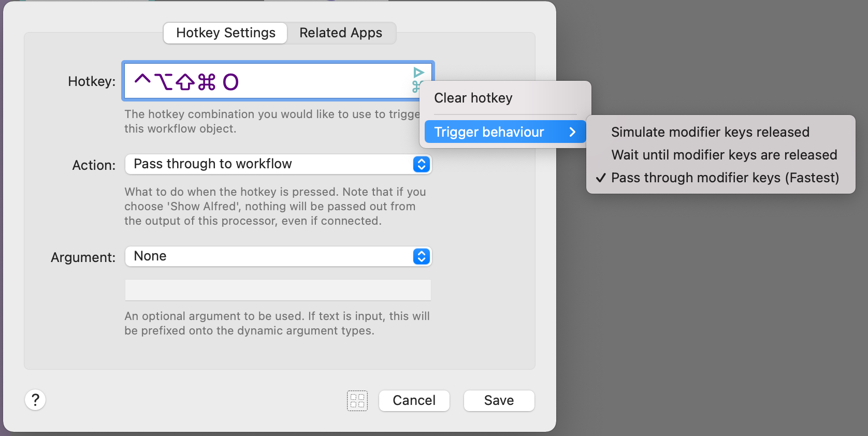Cancel the hotkey configuration dialog
The height and width of the screenshot is (436, 868).
click(414, 401)
